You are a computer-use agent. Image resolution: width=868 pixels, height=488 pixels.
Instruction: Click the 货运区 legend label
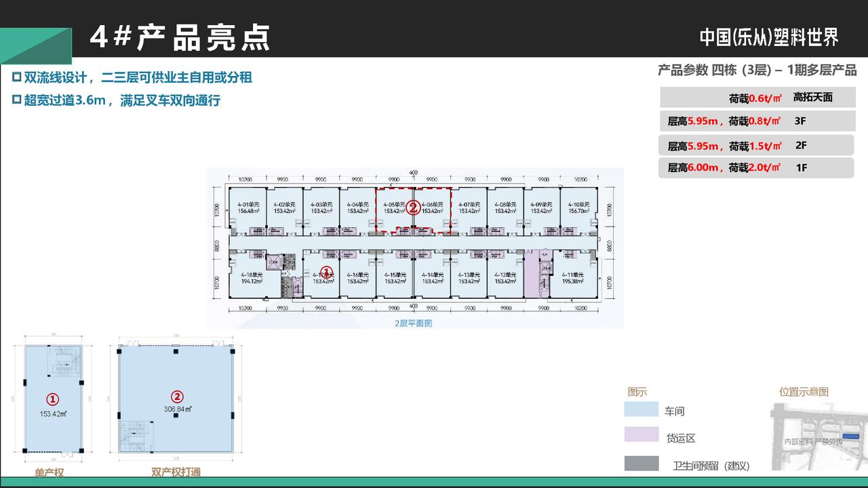[681, 439]
